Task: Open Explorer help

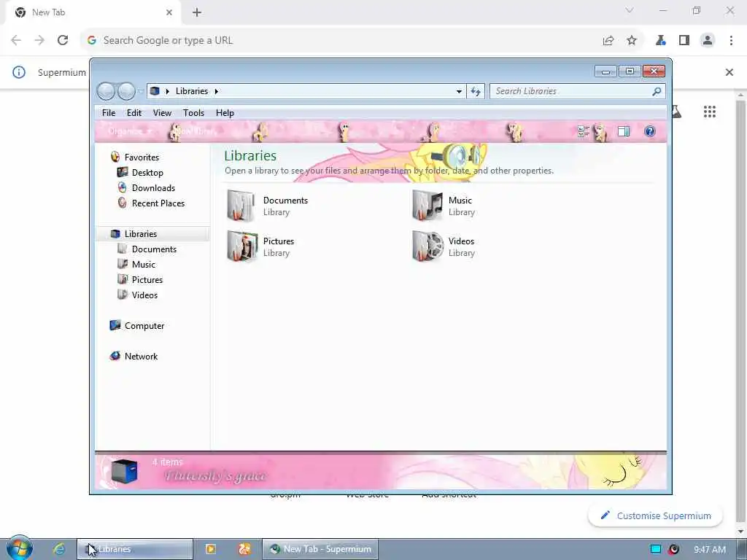Action: coord(650,131)
